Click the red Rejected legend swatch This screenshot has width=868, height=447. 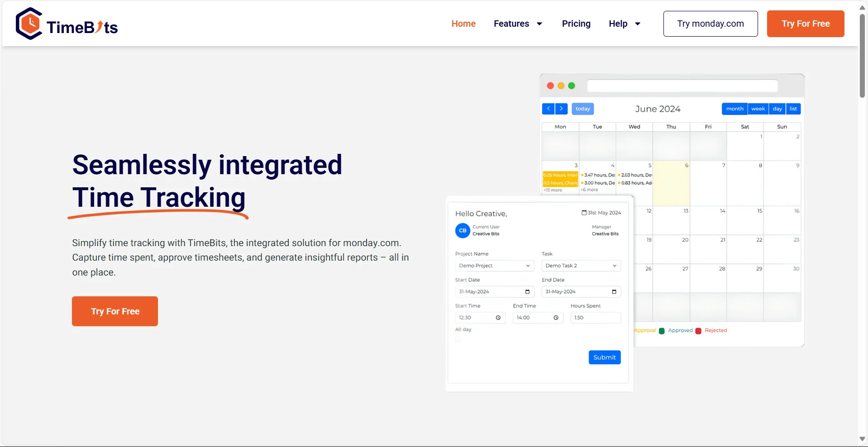point(698,331)
